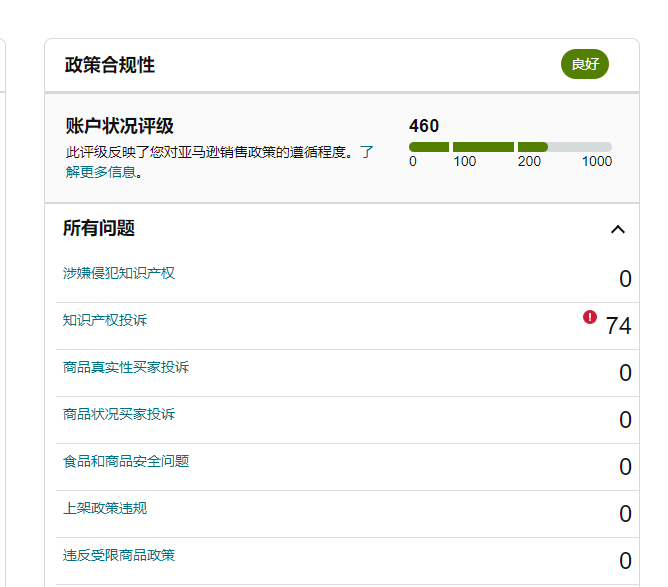
Task: Click the 0 count for 食品和商品安全问题
Action: click(625, 467)
